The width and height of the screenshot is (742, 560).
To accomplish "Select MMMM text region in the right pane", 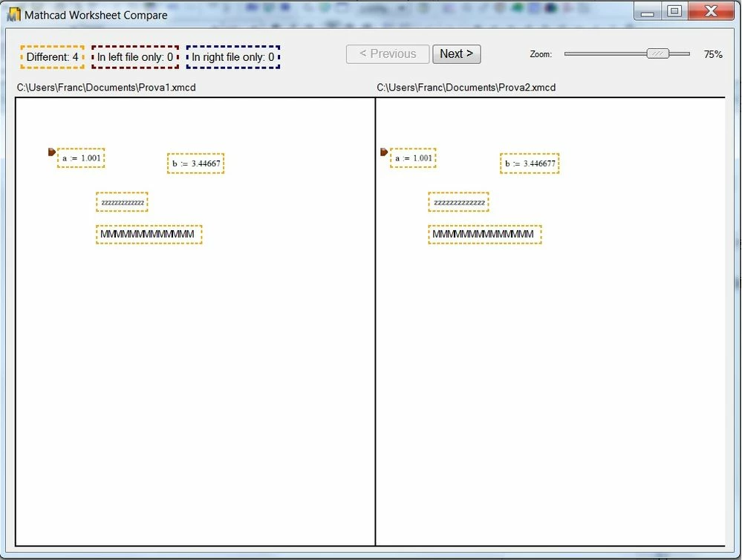I will [485, 234].
